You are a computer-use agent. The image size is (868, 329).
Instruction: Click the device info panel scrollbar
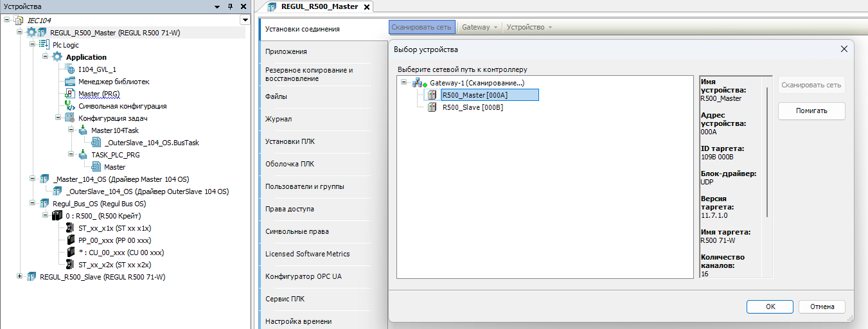coord(768,148)
